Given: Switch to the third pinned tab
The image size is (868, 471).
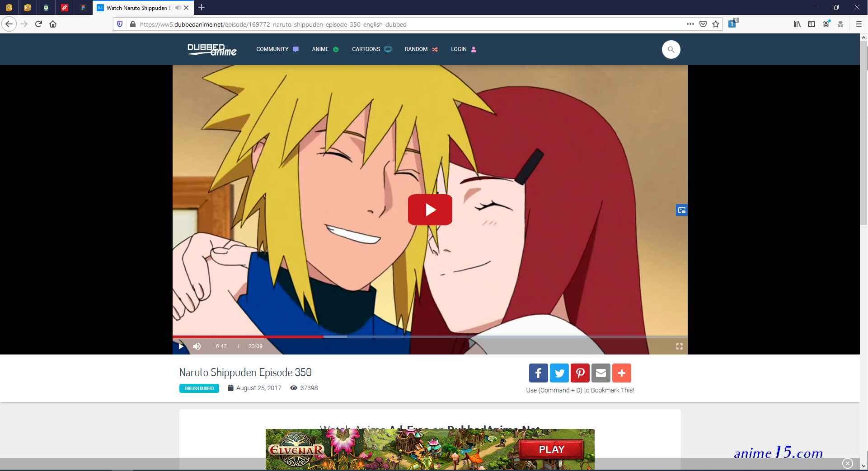Looking at the screenshot, I should coord(46,8).
